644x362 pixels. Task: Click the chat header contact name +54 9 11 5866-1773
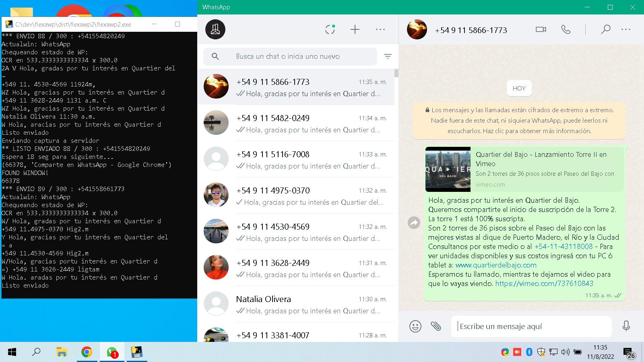471,30
